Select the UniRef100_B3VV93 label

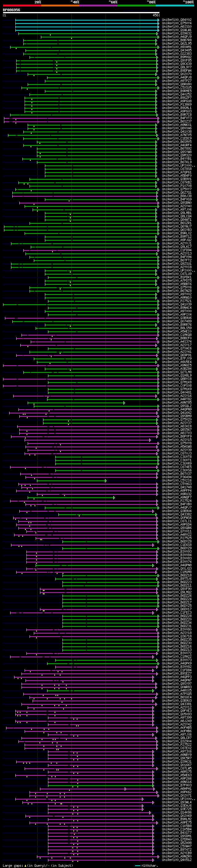click(177, 552)
